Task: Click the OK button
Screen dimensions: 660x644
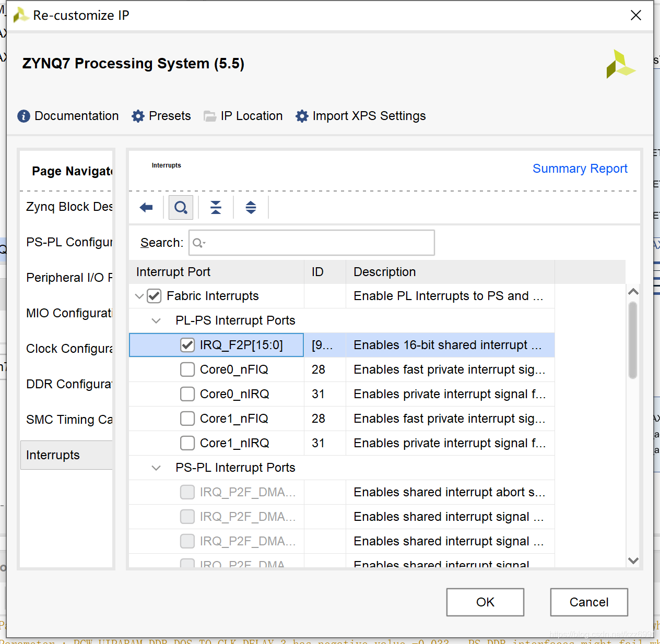Action: click(485, 602)
